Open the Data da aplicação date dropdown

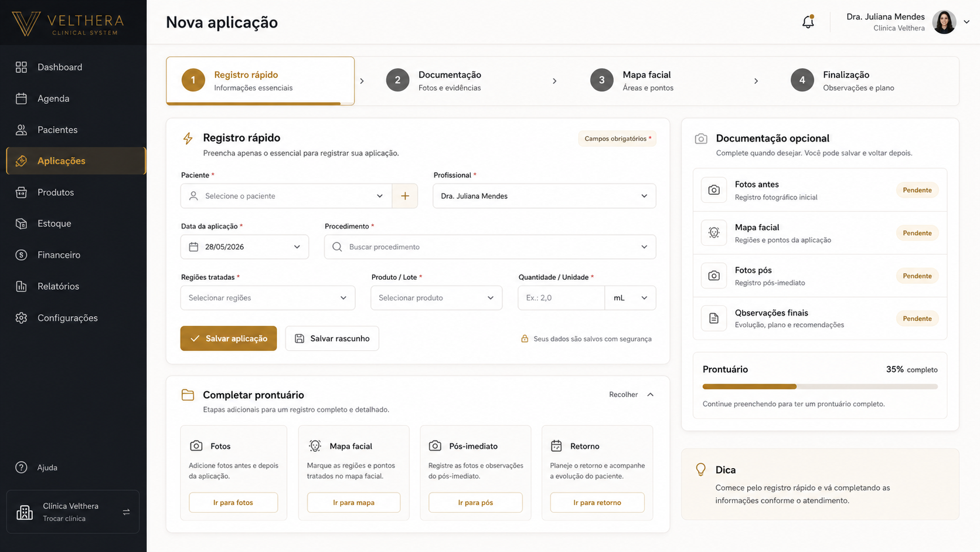tap(245, 247)
